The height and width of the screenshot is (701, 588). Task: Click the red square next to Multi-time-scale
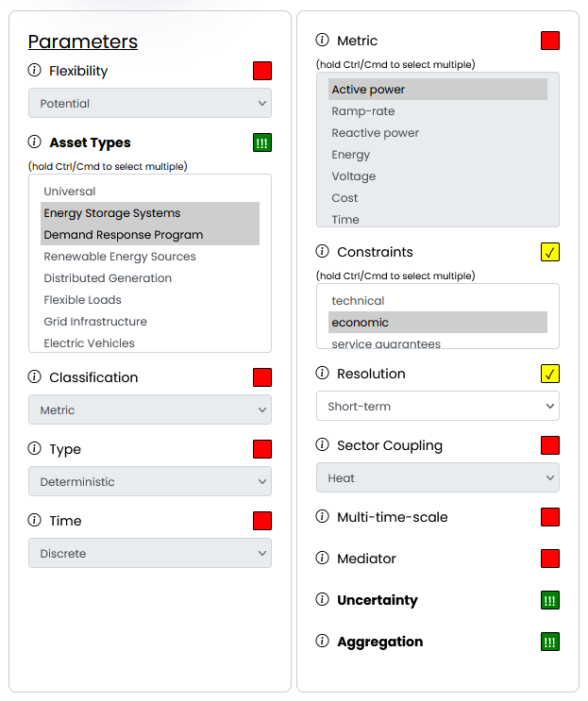point(550,517)
